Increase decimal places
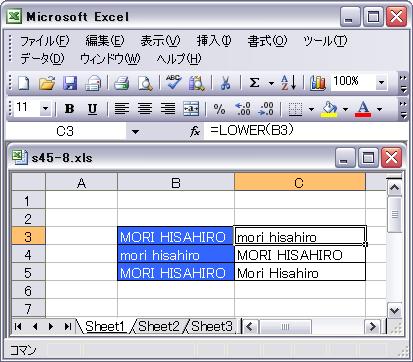 (x=243, y=109)
